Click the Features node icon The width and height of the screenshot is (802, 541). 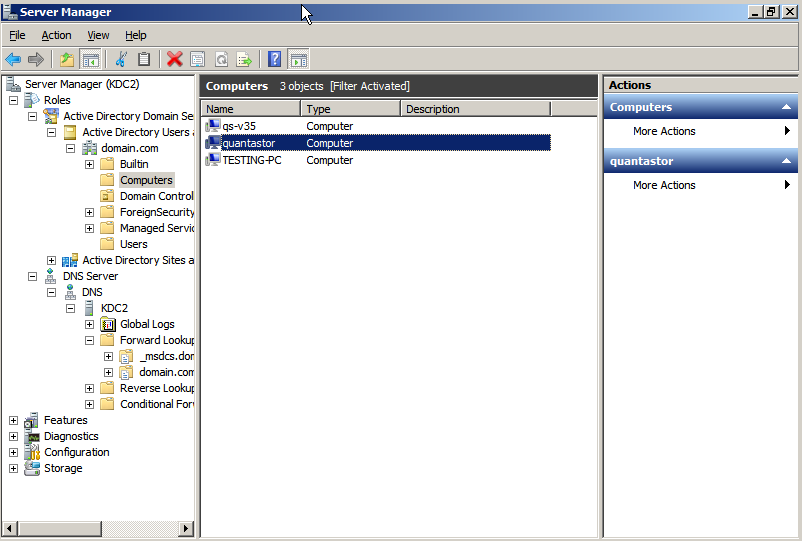tap(32, 420)
